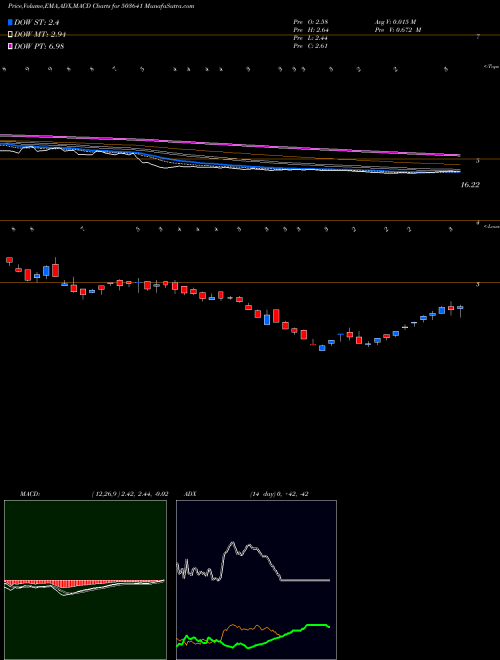Click the '<-Lows' axis label
This screenshot has width=500, height=660.
(492, 226)
